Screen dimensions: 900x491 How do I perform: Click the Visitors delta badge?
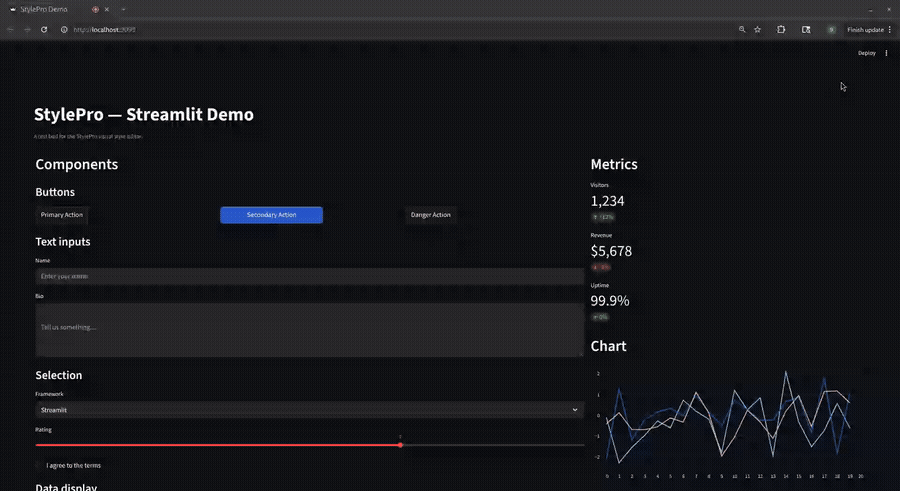click(603, 217)
